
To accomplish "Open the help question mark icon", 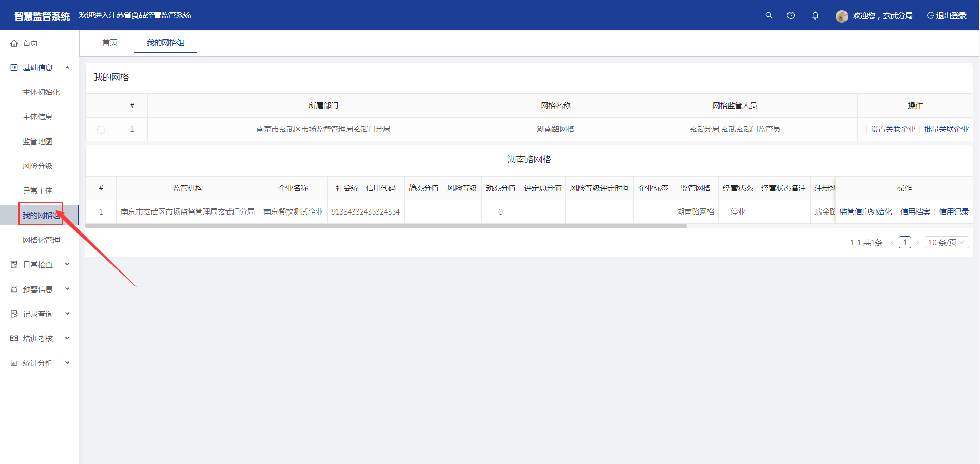I will [x=791, y=15].
